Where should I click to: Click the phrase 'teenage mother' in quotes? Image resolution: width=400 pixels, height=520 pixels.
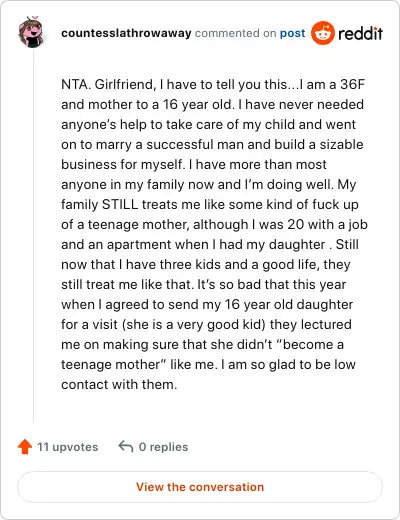(111, 364)
